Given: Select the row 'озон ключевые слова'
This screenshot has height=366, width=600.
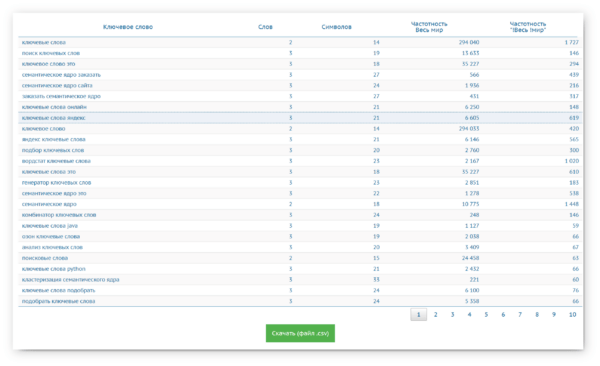Looking at the screenshot, I should 300,237.
